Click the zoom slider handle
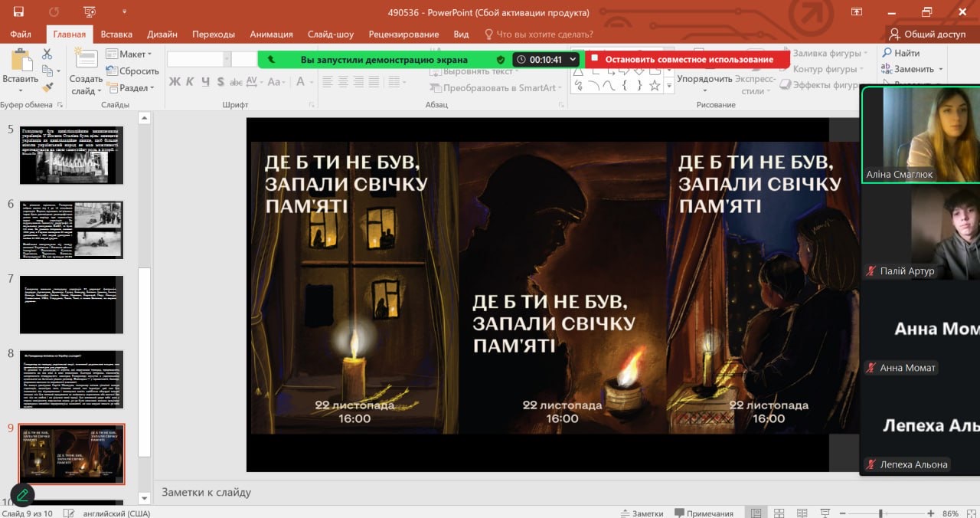 click(x=881, y=513)
